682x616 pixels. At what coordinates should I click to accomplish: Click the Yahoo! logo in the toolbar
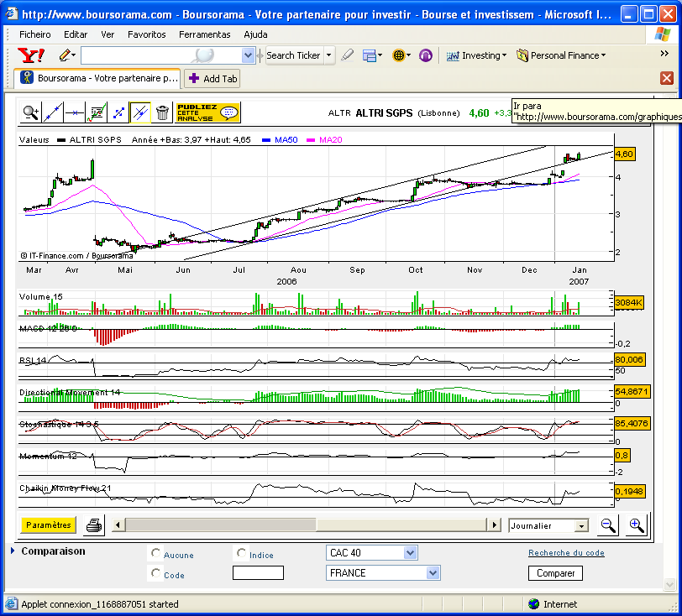tap(31, 55)
